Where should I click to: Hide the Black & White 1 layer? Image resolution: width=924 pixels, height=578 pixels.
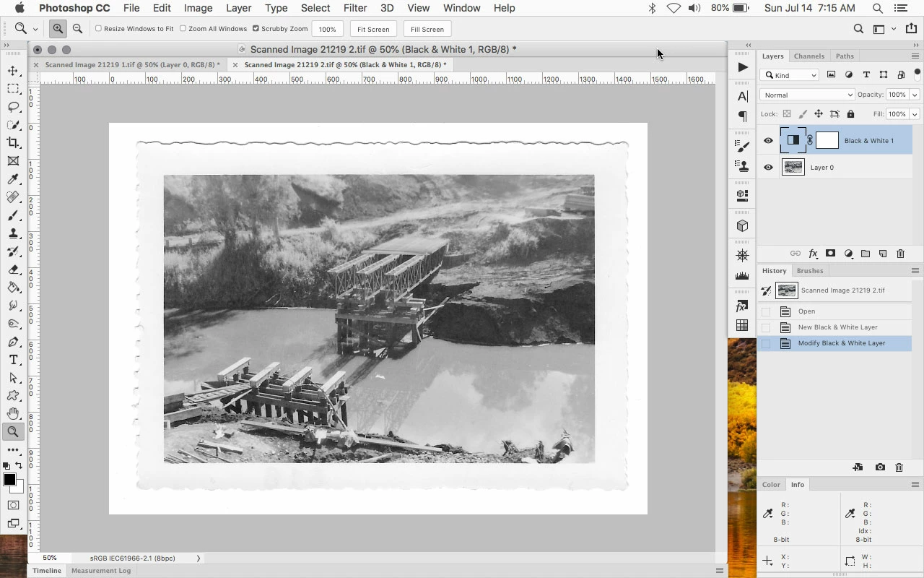tap(768, 141)
